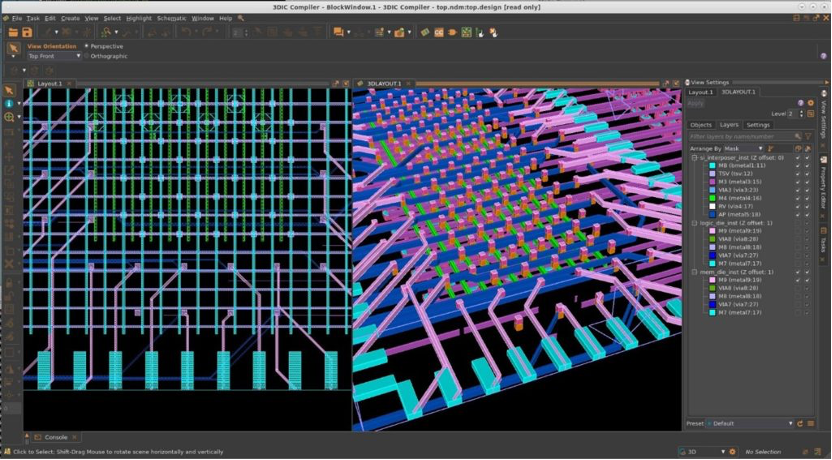Toggle visibility checkbox for the TSV layer

point(797,174)
